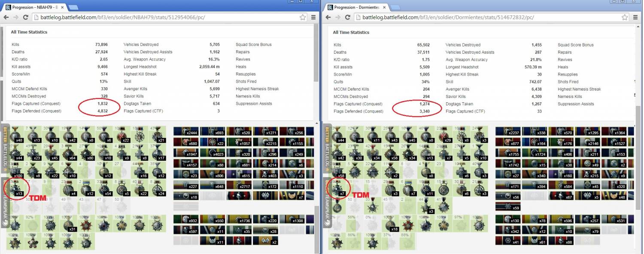The width and height of the screenshot is (644, 254).
Task: Click All Time Statistics heading in Dormientes window
Action: [x=351, y=32]
